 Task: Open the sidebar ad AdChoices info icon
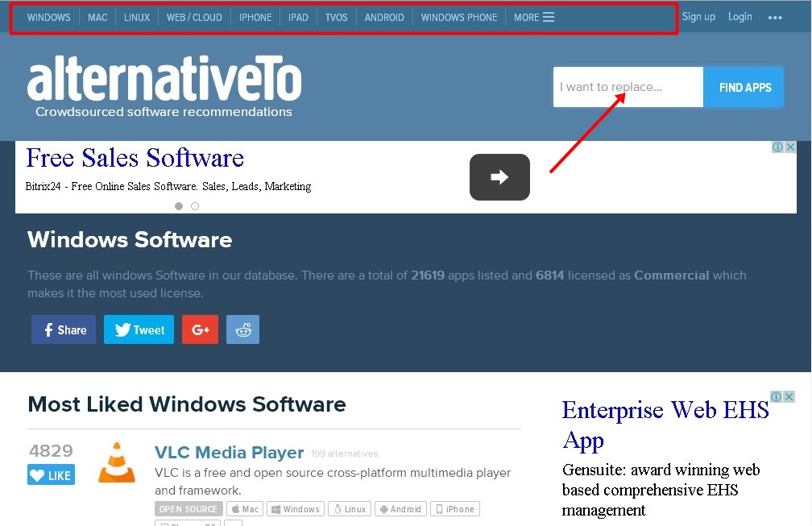point(776,396)
